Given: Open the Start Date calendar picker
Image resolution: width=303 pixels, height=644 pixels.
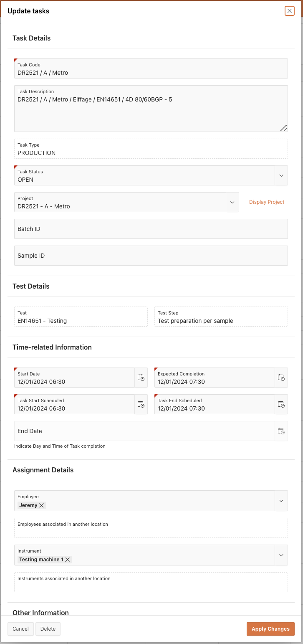Looking at the screenshot, I should coord(141,378).
